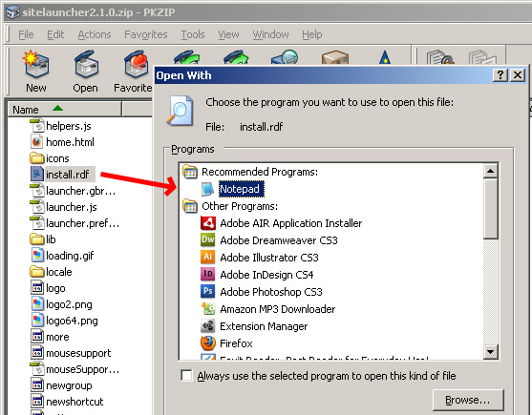Click the Recommended Programs folder icon

(x=190, y=172)
